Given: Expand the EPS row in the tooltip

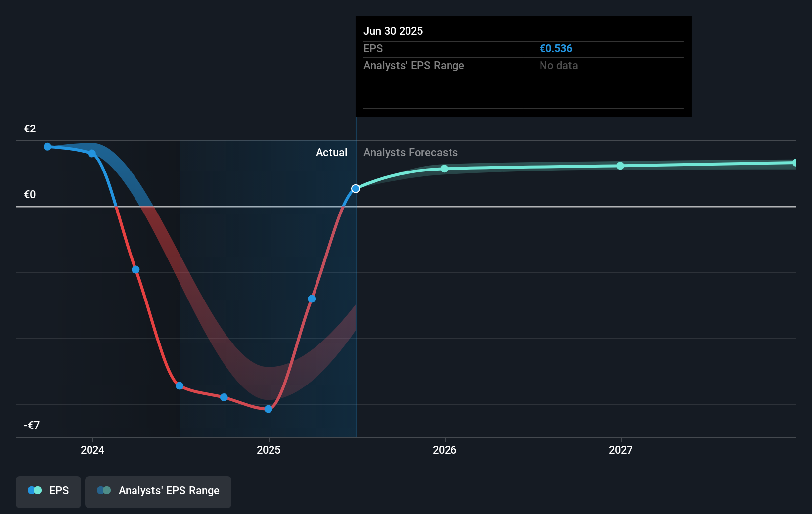Looking at the screenshot, I should [373, 48].
